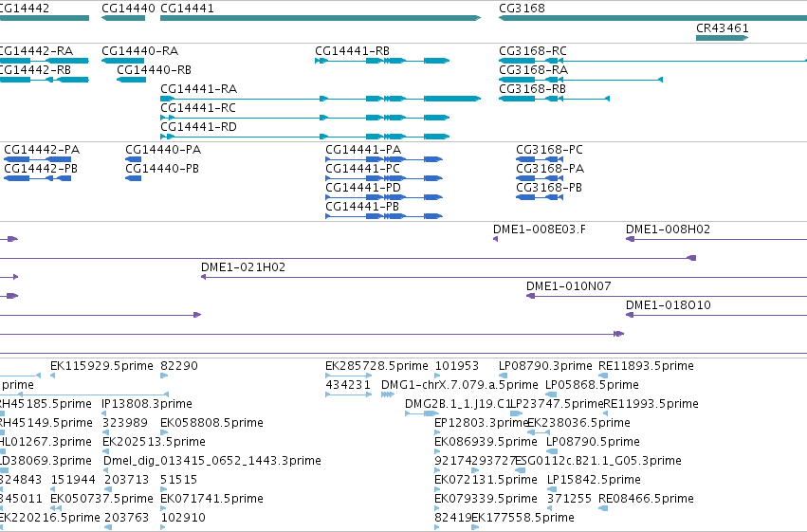Click feature 151944 label
Viewport: 807px width, 532px height.
(x=73, y=480)
